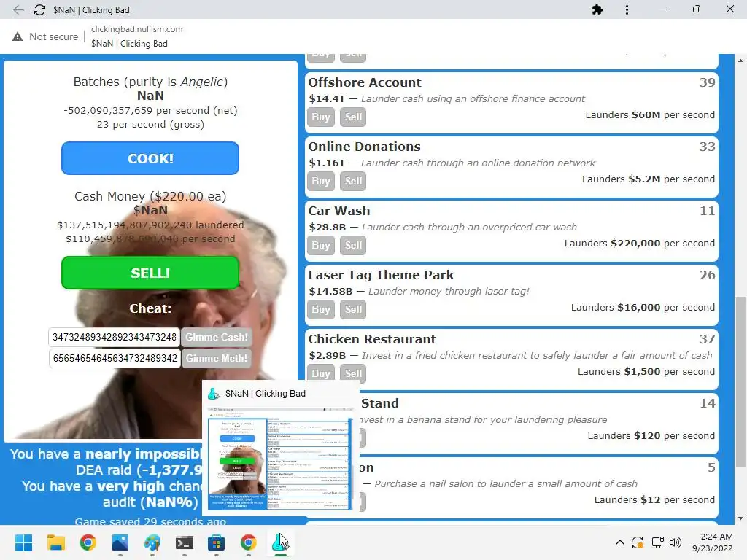Click the Chicken Restaurant title
The image size is (747, 560).
[372, 339]
